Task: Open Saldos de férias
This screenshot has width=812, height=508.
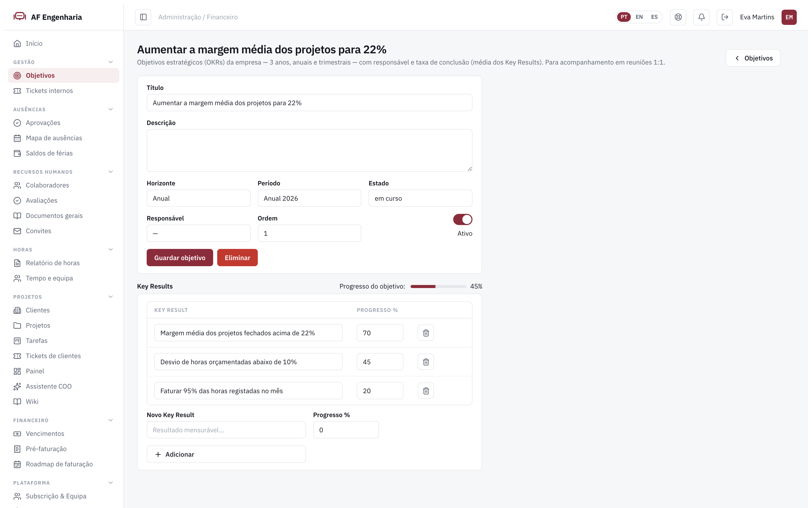Action: click(63, 153)
